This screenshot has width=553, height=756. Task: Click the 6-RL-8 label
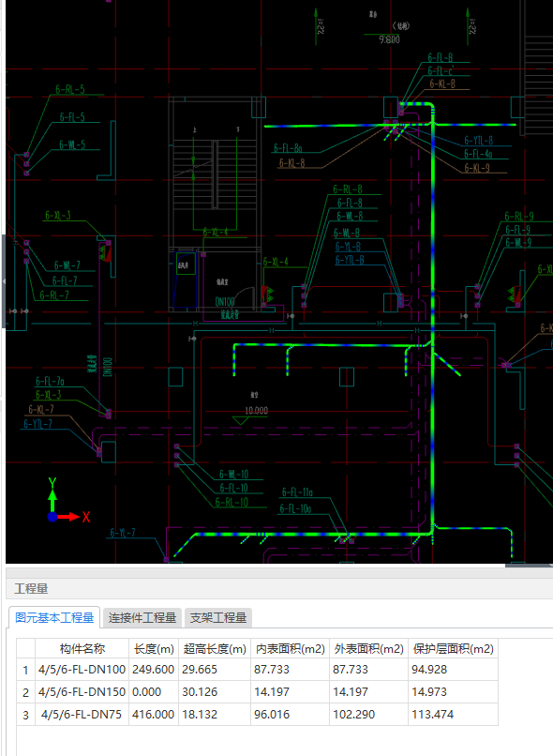[x=348, y=189]
